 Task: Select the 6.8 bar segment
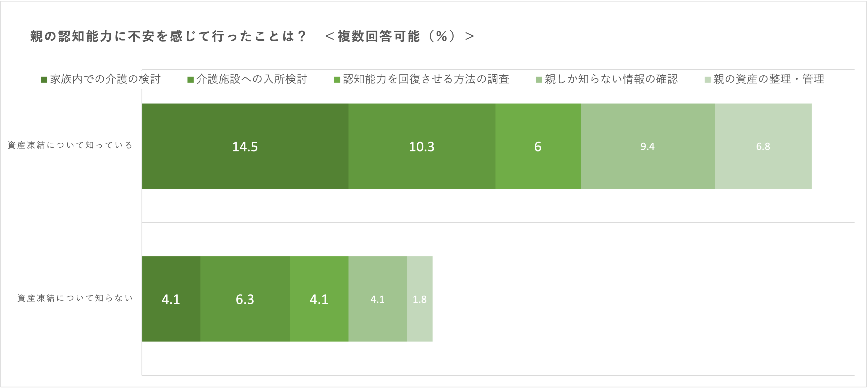763,146
